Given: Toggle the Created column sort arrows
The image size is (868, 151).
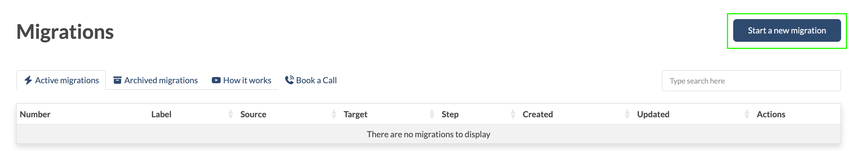Looking at the screenshot, I should click(x=627, y=114).
